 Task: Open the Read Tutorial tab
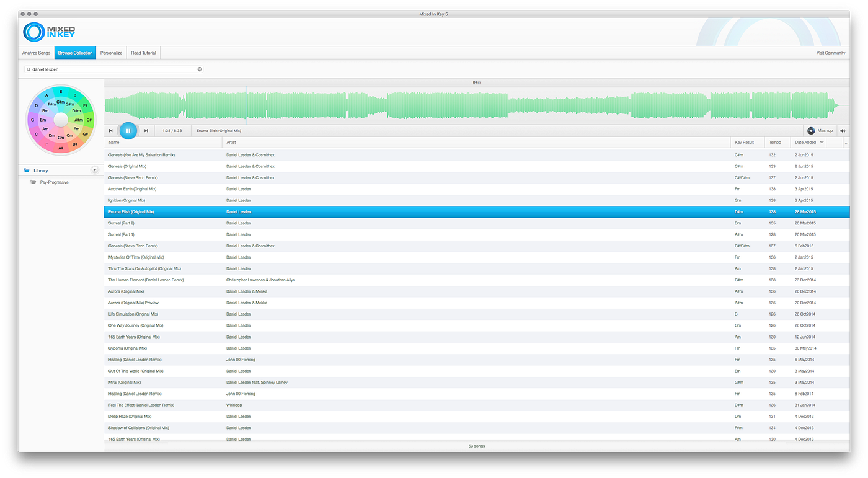[143, 53]
